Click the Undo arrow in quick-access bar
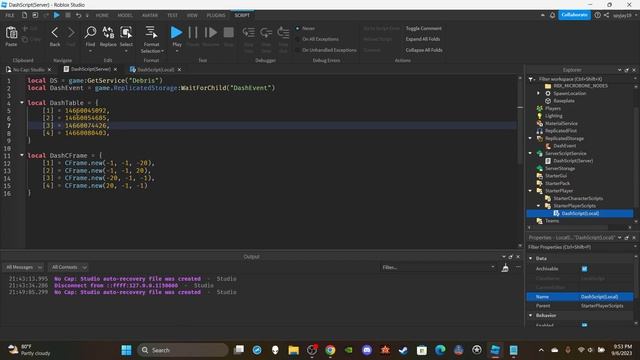Screen dimensions: 640x360 click(78, 15)
